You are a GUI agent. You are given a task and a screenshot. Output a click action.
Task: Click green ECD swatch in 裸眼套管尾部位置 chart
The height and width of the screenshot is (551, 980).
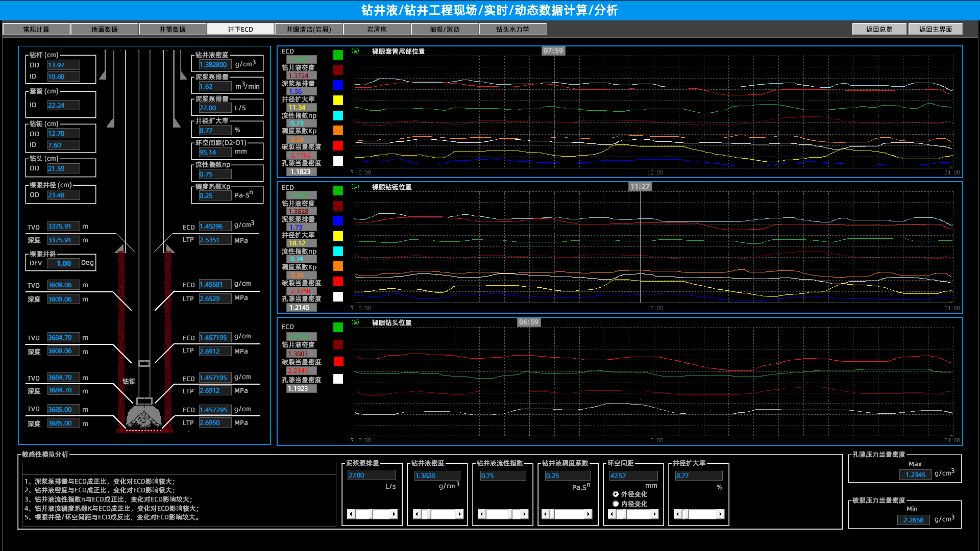coord(338,55)
